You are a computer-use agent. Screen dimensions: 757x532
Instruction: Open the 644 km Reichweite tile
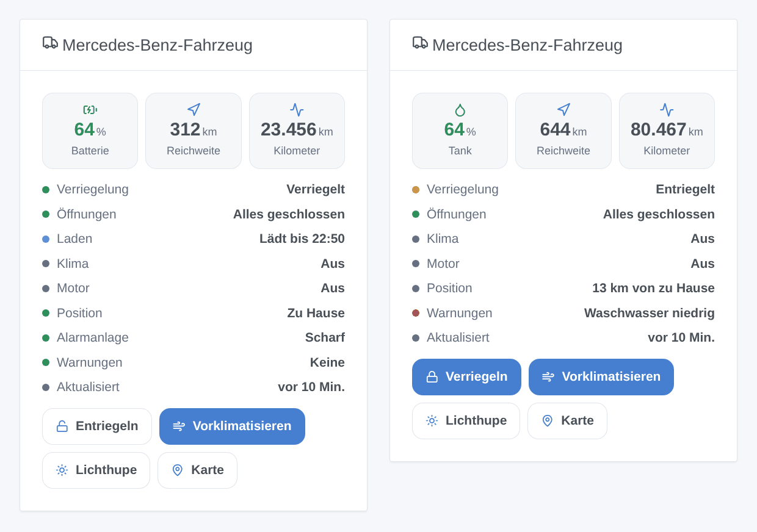563,131
